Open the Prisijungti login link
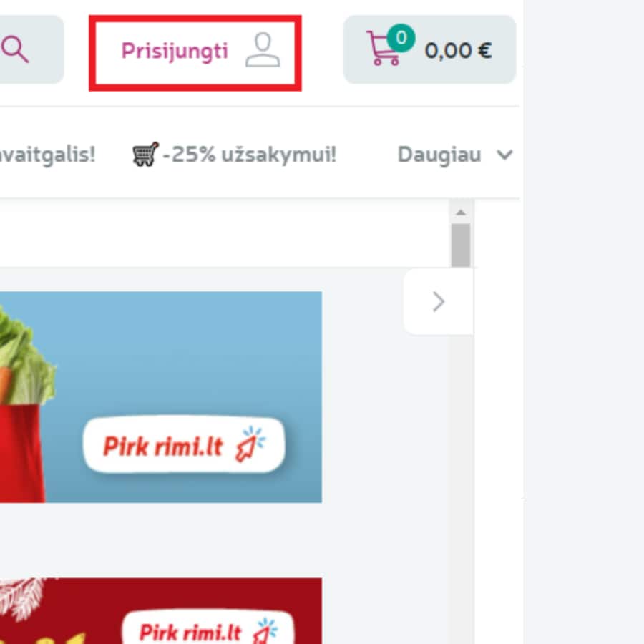Screen dimensions: 644x644 pos(175,52)
